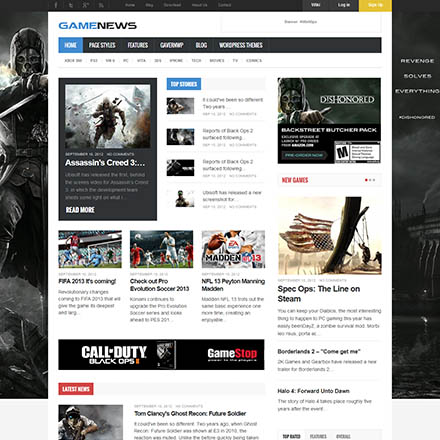Viewport: 440px width, 440px height.
Task: Switch to the OVERALL sidebar tab
Action: [x=343, y=436]
